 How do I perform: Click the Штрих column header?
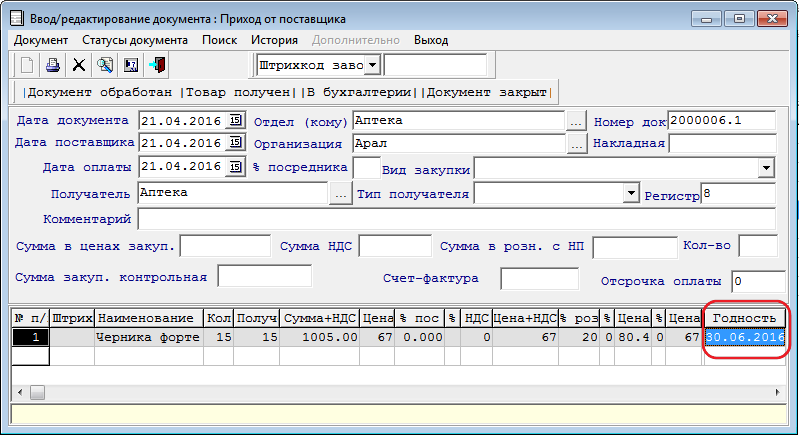pos(72,318)
